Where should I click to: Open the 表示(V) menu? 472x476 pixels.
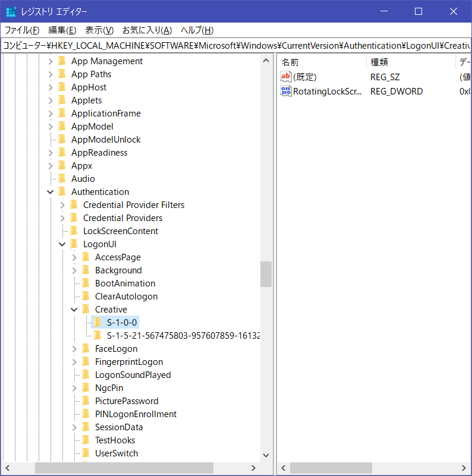coord(99,30)
